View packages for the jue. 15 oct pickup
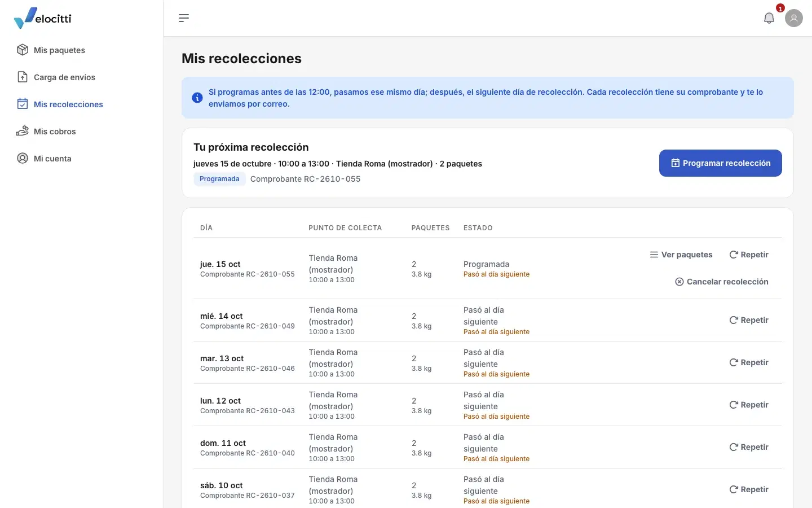This screenshot has height=508, width=812. 681,255
